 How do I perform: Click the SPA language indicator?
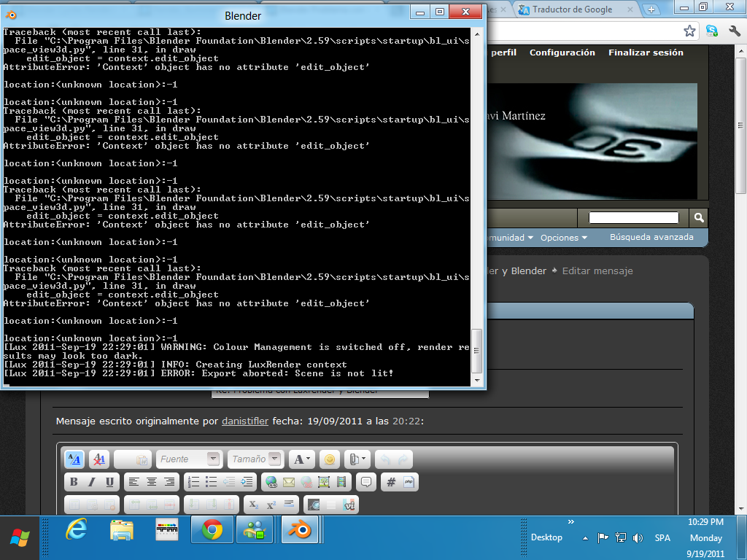click(x=662, y=537)
